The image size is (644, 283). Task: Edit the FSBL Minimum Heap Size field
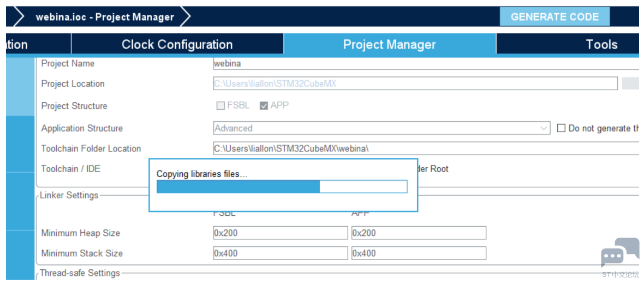click(281, 233)
